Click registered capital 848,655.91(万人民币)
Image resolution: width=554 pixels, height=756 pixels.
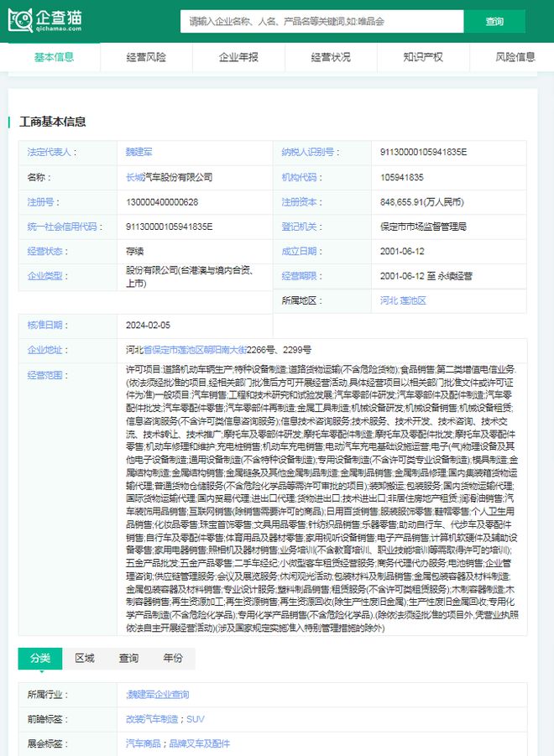[422, 202]
